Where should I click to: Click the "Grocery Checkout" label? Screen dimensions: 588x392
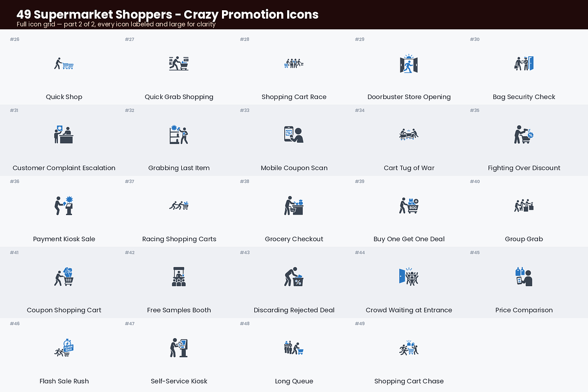tap(294, 239)
